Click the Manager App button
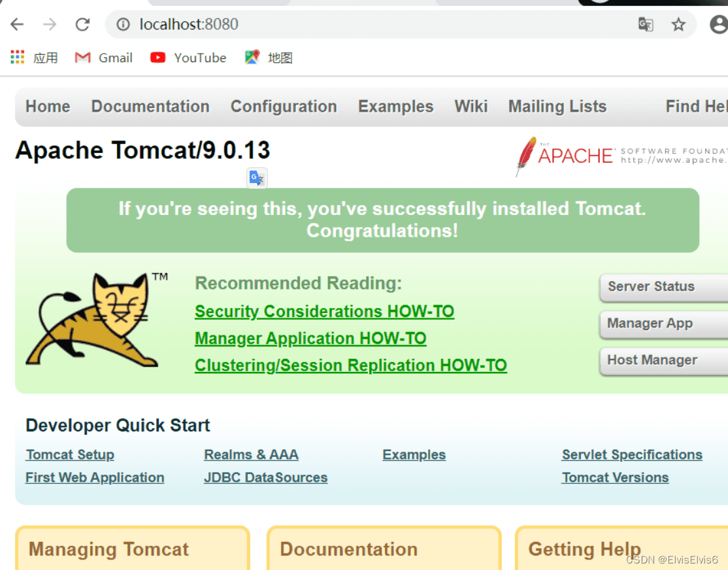 (x=664, y=324)
